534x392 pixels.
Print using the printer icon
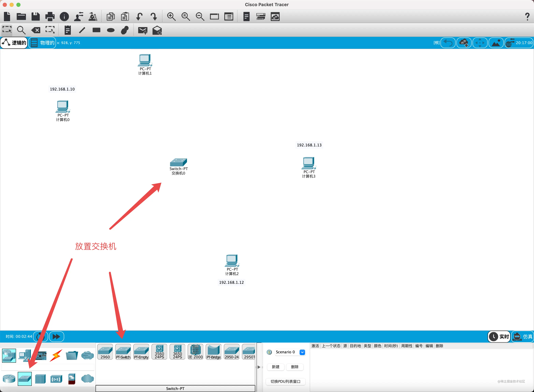[x=50, y=17]
